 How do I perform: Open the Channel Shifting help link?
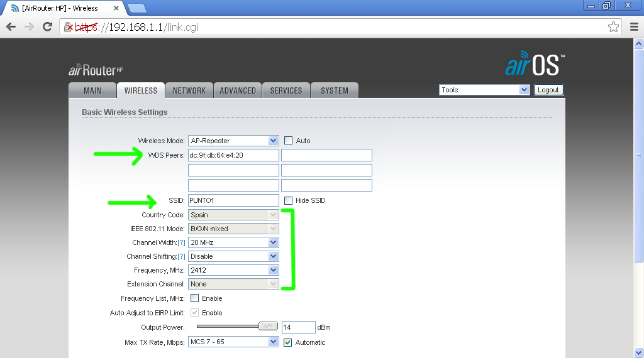pyautogui.click(x=181, y=256)
